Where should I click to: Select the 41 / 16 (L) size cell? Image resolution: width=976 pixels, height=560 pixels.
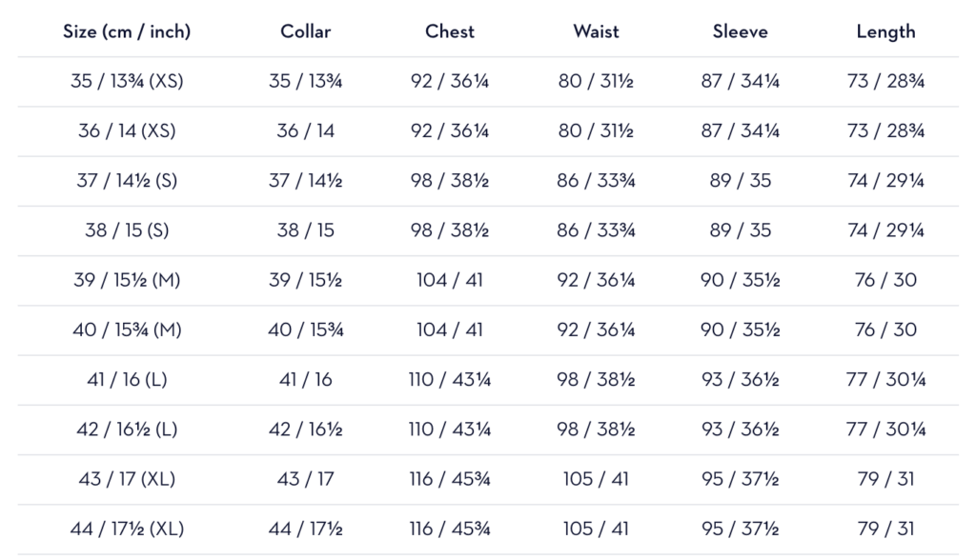127,379
